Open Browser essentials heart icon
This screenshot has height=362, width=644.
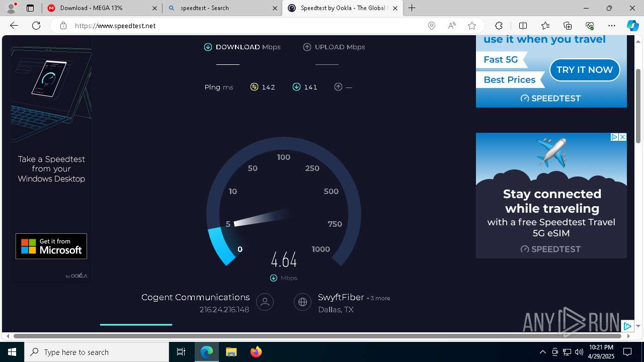590,26
